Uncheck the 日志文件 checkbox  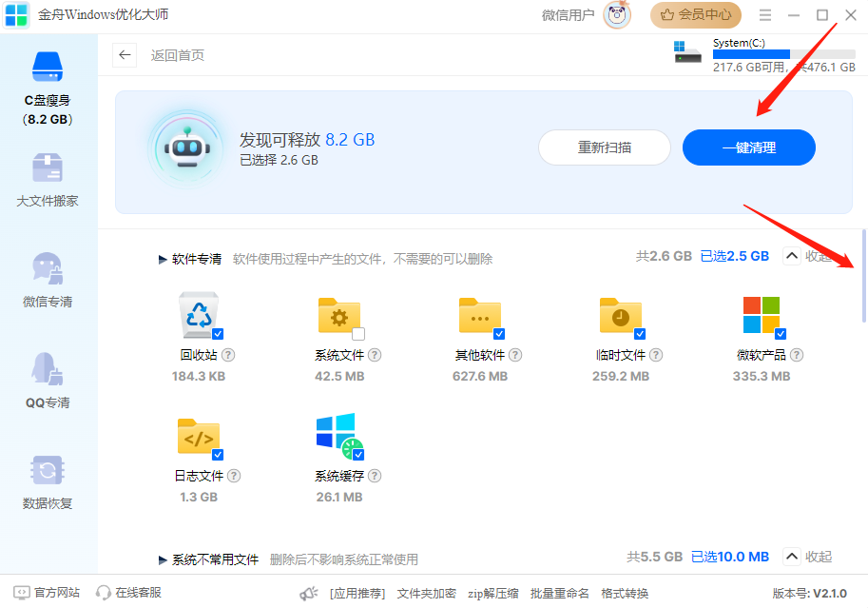coord(218,455)
